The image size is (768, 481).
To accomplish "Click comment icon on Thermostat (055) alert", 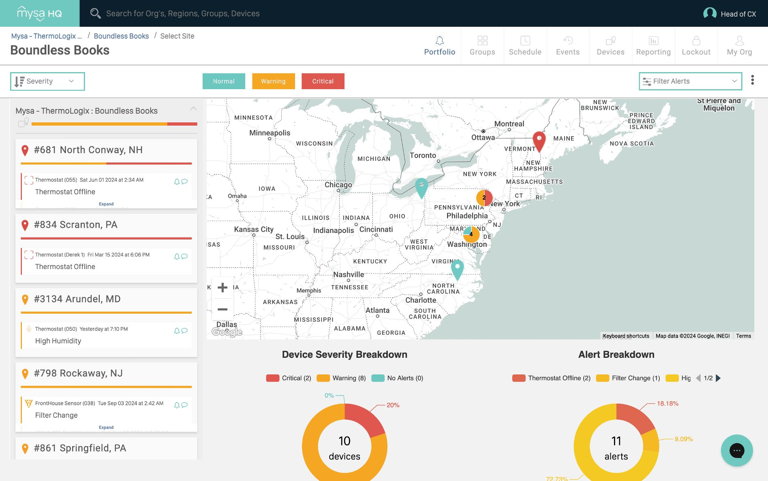I will [185, 182].
